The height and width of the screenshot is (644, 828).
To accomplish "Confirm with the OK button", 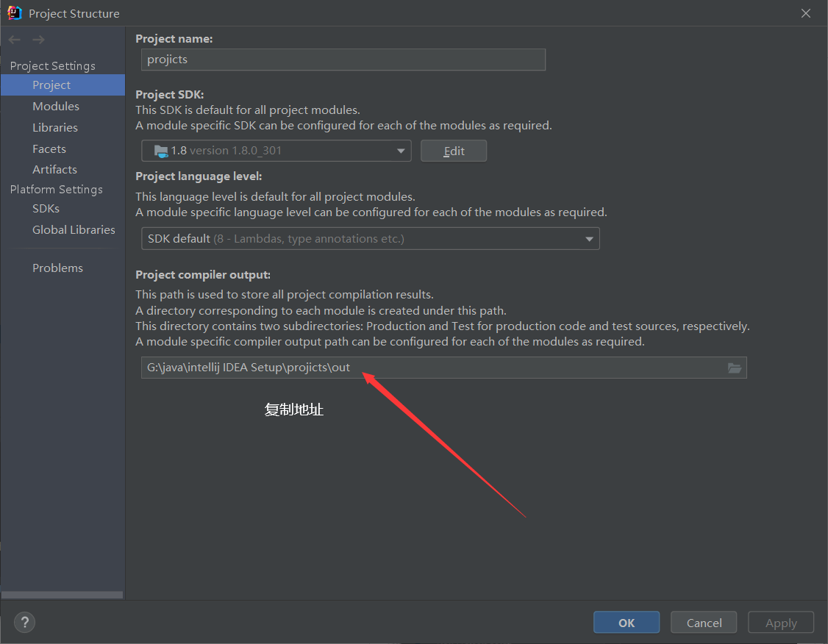I will point(627,623).
